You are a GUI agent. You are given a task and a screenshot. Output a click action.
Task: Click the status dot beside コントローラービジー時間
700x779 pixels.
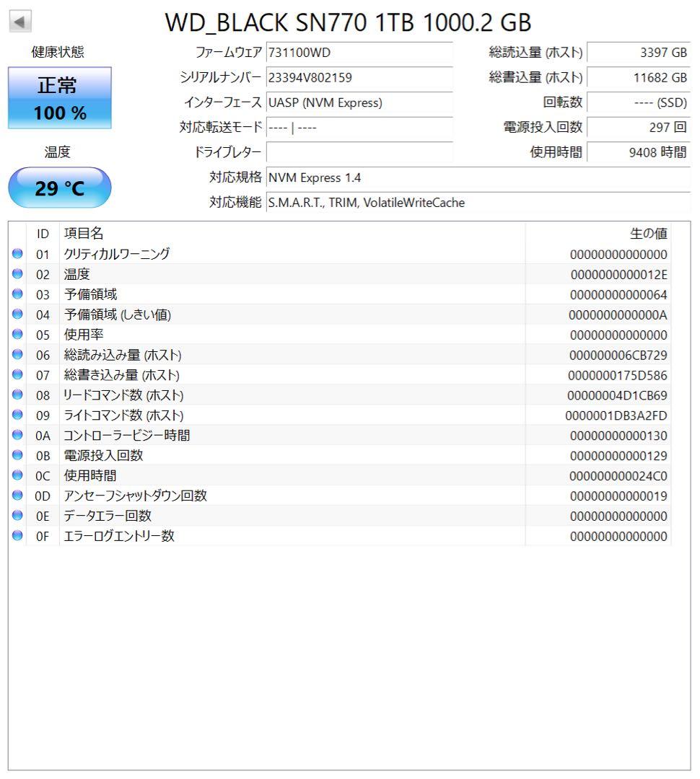tap(17, 436)
